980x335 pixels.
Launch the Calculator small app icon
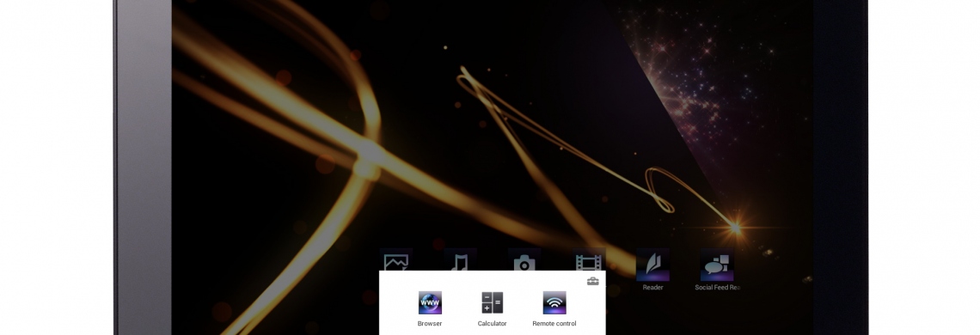click(492, 302)
